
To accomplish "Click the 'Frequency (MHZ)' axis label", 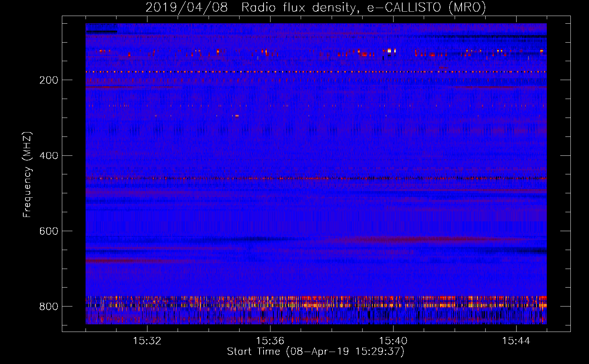I will [27, 174].
